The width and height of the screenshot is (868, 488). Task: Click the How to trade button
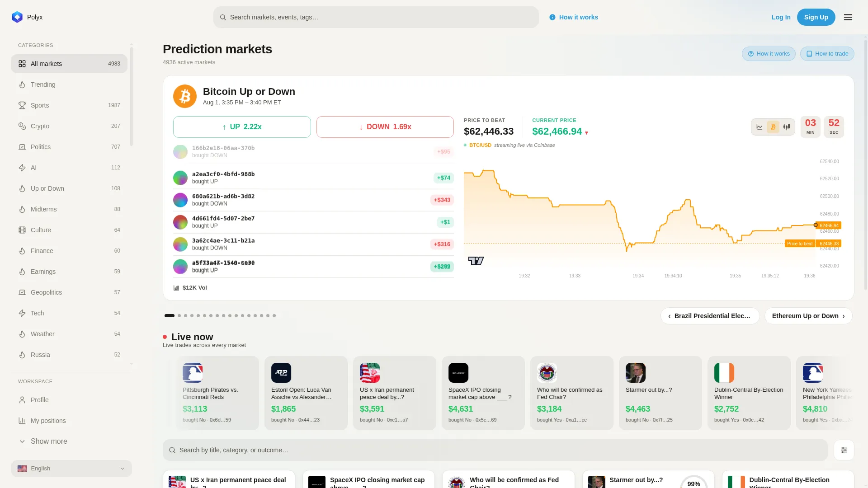pyautogui.click(x=827, y=54)
